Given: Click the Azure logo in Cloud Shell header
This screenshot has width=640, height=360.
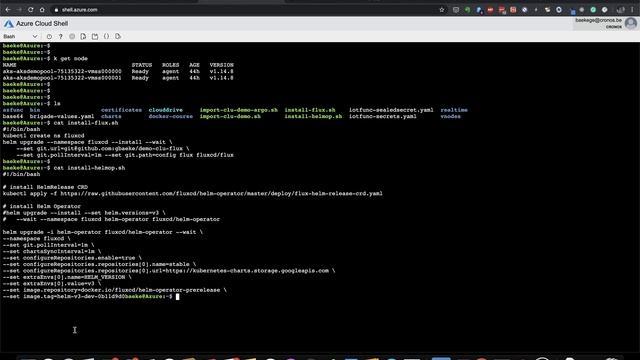Looking at the screenshot, I should tap(9, 24).
